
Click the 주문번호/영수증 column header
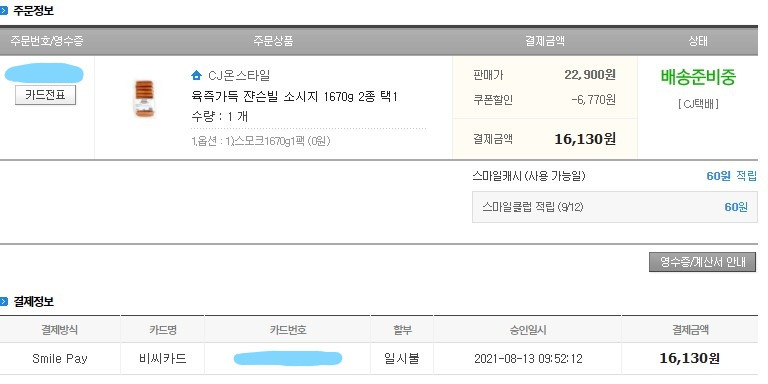(x=47, y=41)
